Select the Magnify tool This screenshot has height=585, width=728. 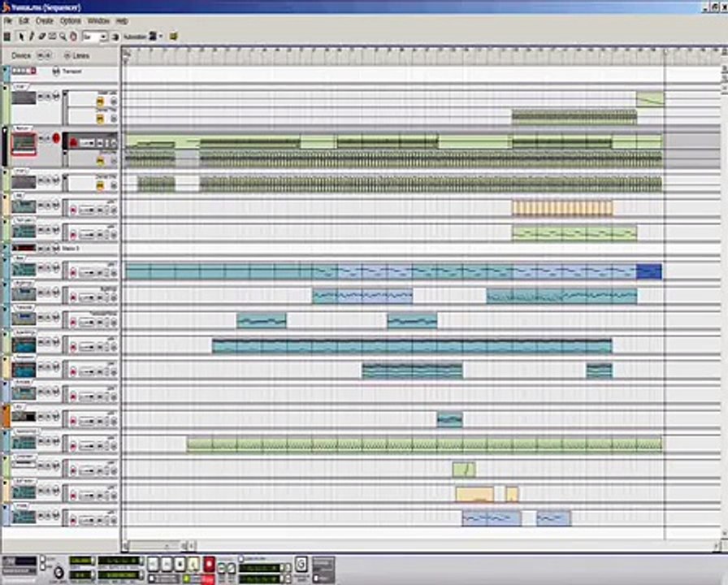63,37
